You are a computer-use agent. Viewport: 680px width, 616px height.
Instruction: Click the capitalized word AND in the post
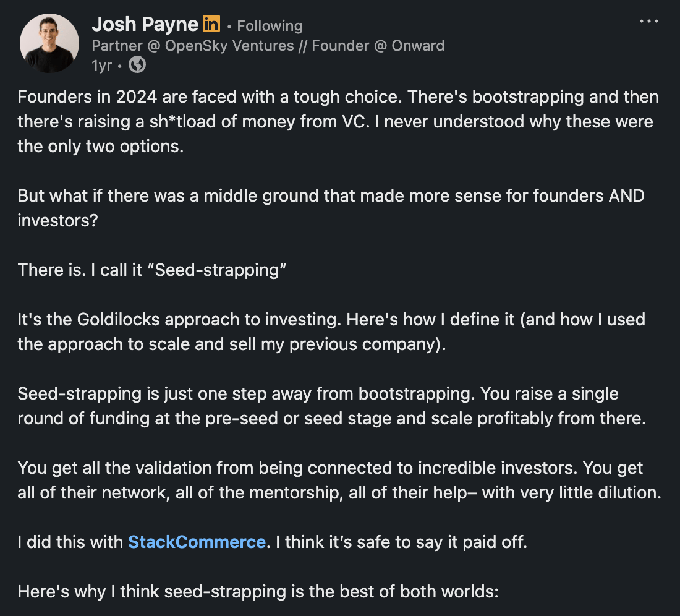[626, 196]
